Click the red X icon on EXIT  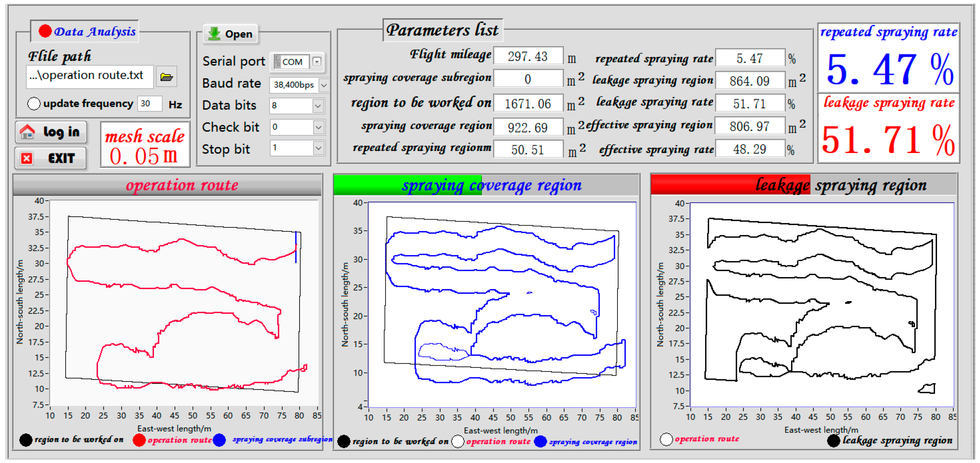27,158
